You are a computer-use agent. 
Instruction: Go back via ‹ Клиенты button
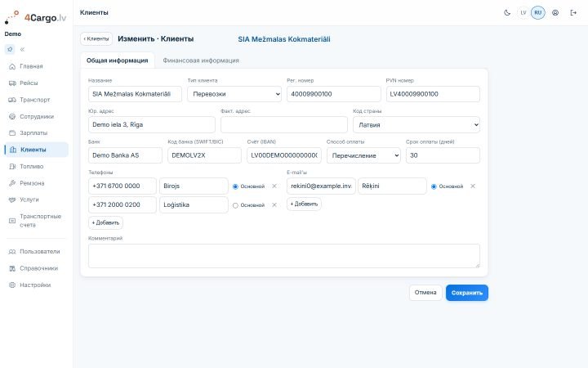pos(96,38)
